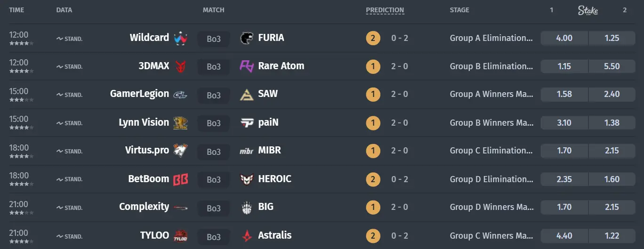Screen dimensions: 644x249
Task: Click the Group C Elimination stage for Virtus.pro
Action: tap(491, 151)
